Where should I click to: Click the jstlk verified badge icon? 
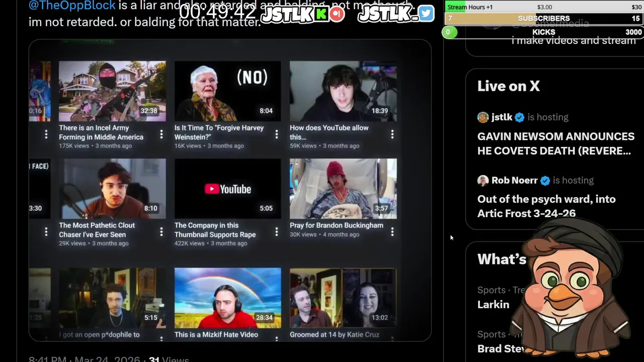pos(520,117)
